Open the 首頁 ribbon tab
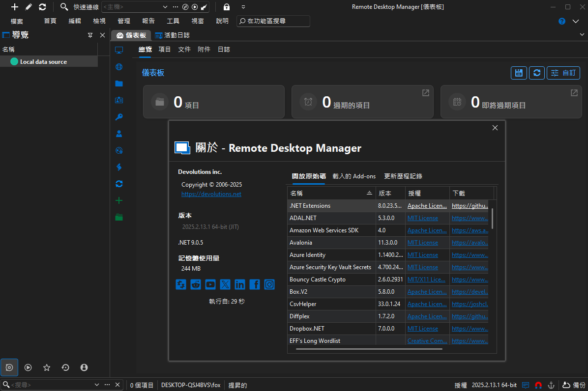 [x=50, y=21]
